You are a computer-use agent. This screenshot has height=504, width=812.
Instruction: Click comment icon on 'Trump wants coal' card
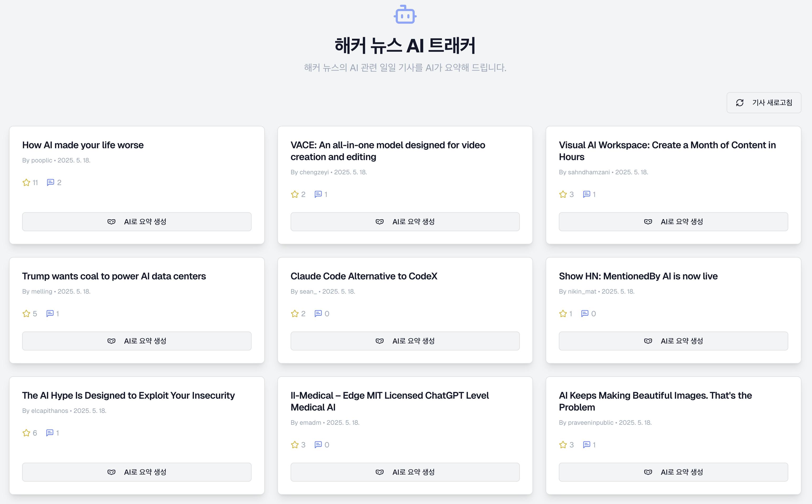point(50,313)
